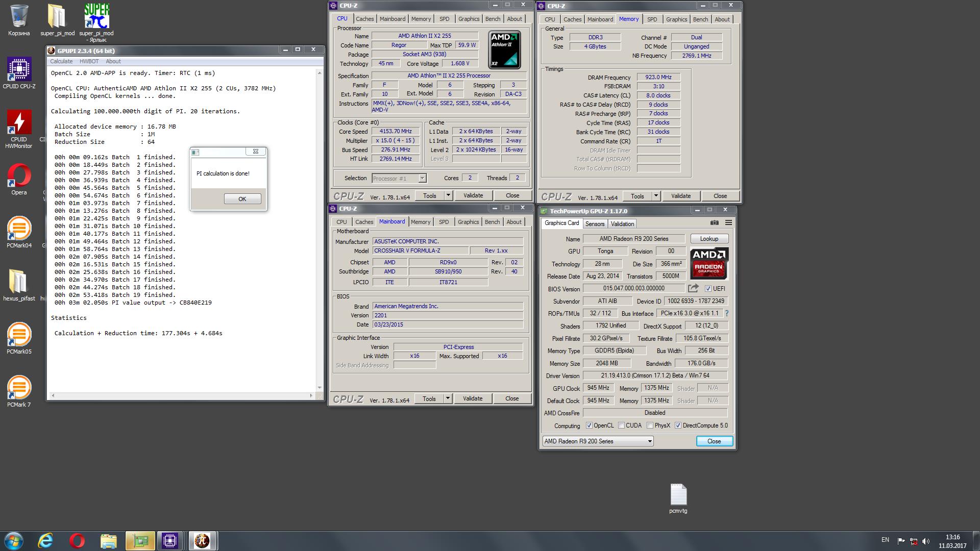Click the AMD Athlon II processor logo
Viewport: 980px width, 551px height.
point(504,50)
